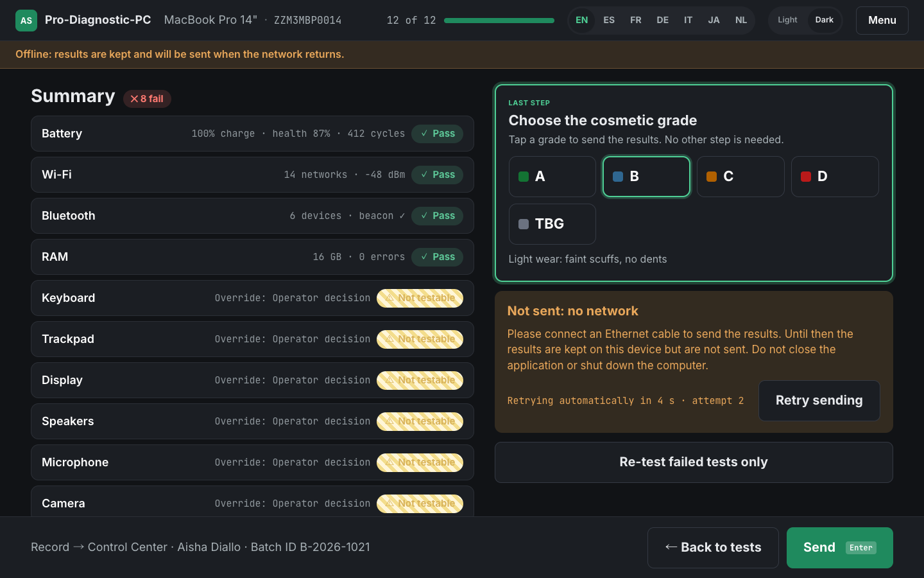
Task: Click the Not testable badge for Trackpad
Action: click(420, 339)
